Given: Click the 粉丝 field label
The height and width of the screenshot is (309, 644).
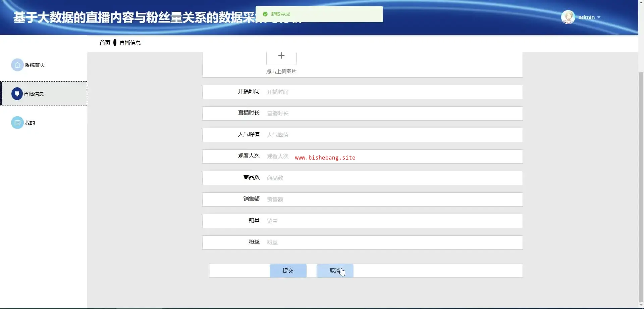Looking at the screenshot, I should (254, 242).
